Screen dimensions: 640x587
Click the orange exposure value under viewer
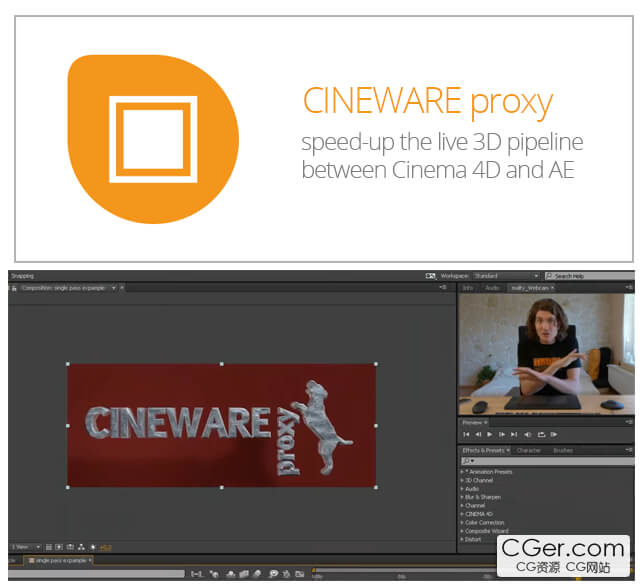coord(106,547)
